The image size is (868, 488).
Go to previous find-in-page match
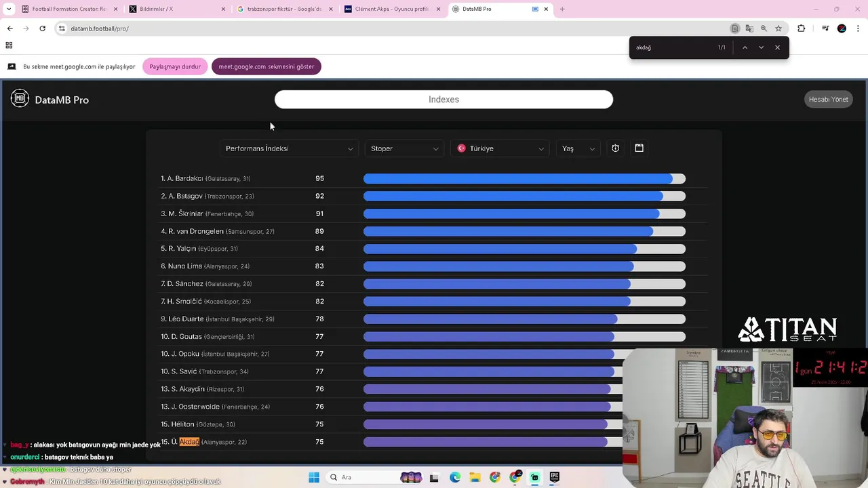tap(745, 47)
